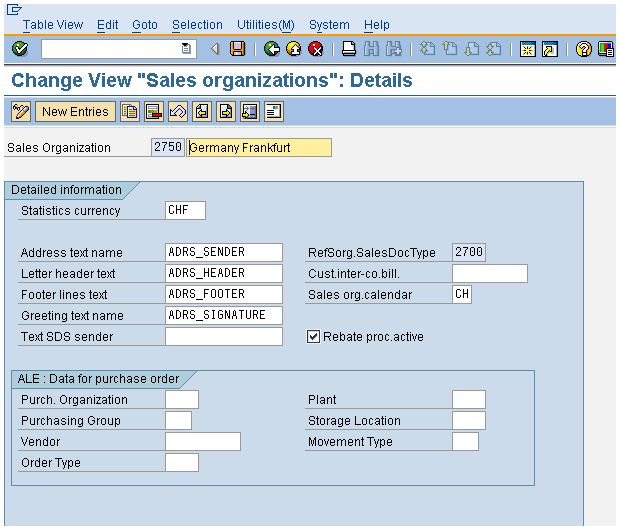Click the Sales org.calendar field

click(461, 295)
